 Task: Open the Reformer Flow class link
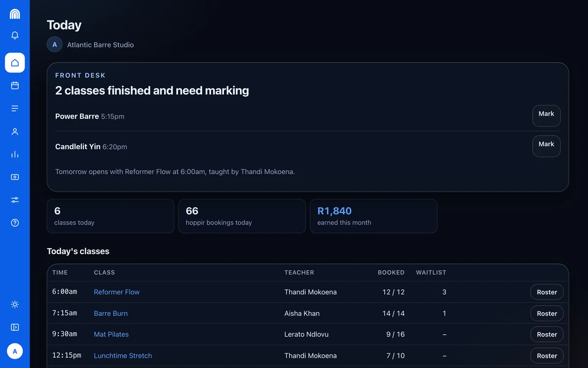117,292
